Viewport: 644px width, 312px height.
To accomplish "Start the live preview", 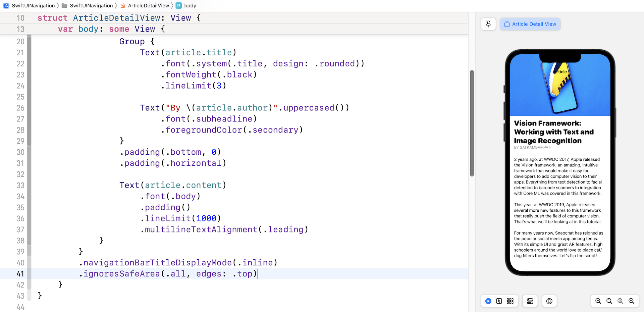I will [488, 301].
